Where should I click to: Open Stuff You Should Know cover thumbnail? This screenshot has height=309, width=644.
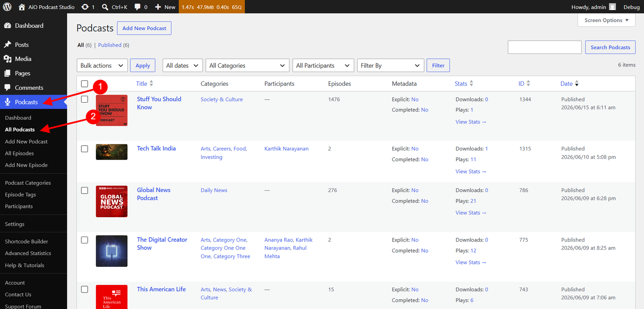pos(111,111)
